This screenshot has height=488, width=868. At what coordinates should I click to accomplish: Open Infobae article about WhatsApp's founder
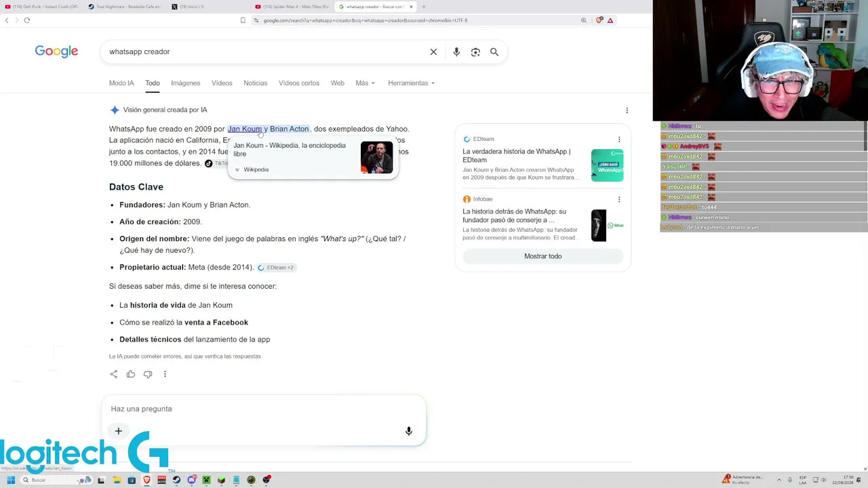coord(514,216)
